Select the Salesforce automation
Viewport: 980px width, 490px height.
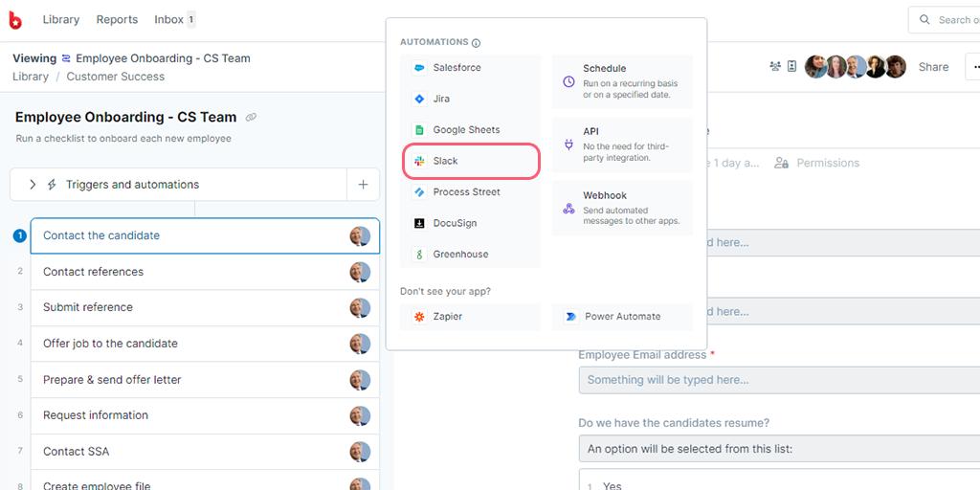pyautogui.click(x=470, y=68)
